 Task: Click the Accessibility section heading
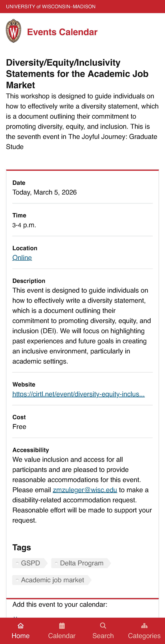click(x=31, y=450)
